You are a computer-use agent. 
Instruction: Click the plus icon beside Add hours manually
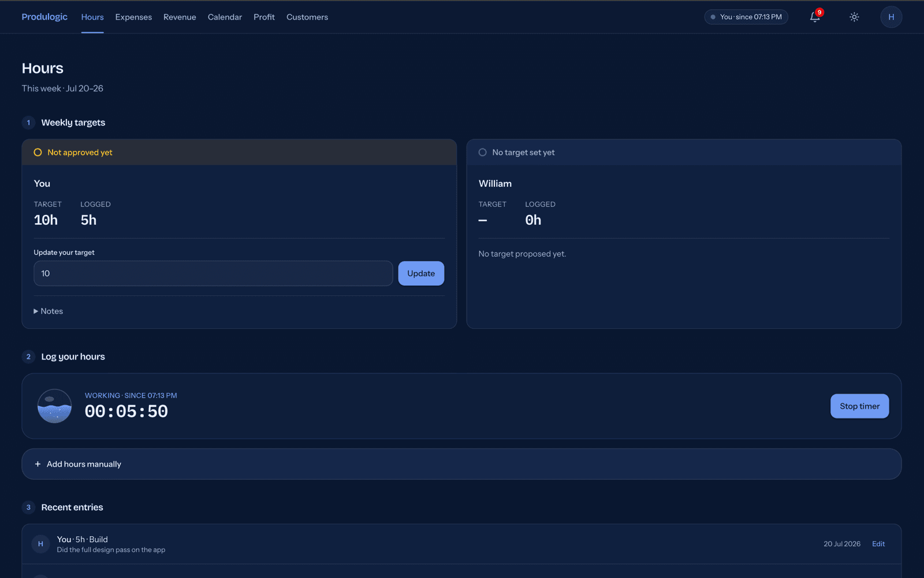click(x=38, y=464)
